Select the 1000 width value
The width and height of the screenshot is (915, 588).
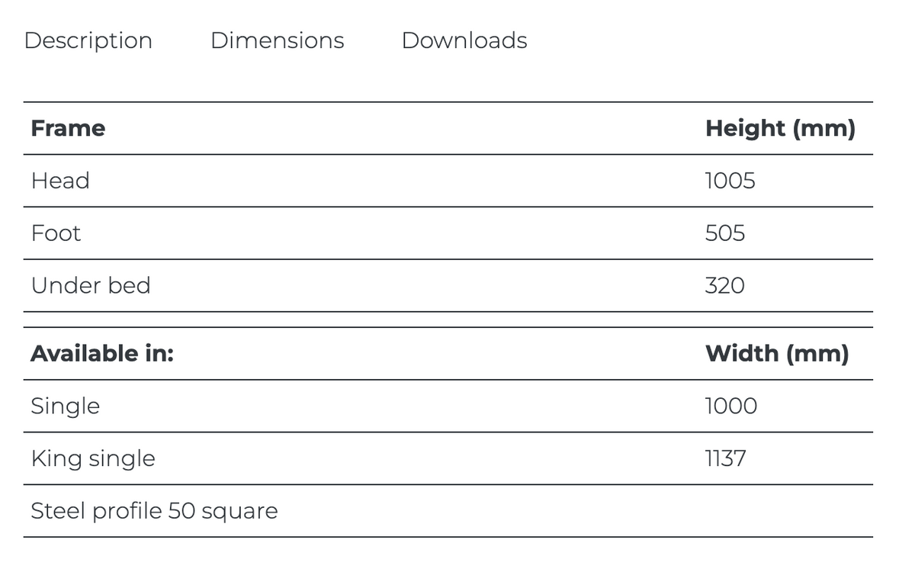(730, 406)
